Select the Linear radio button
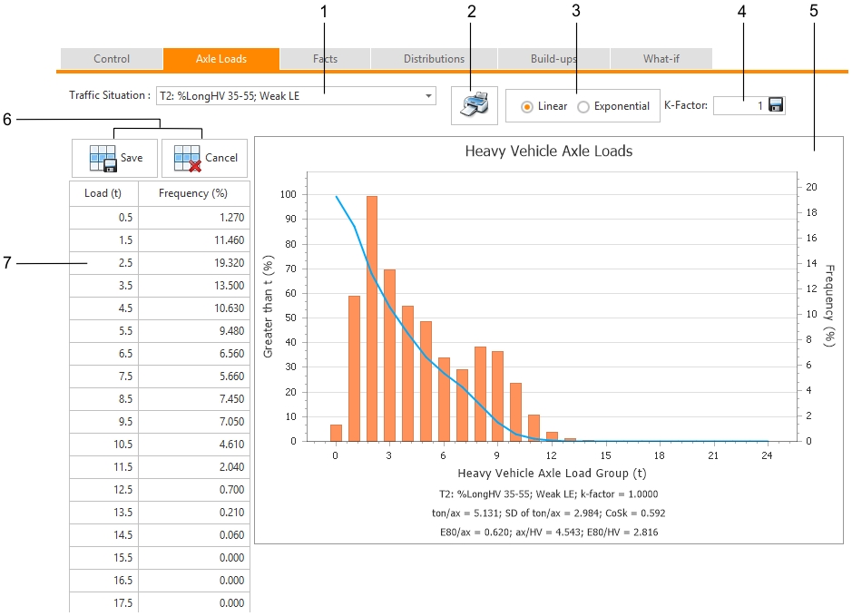Image resolution: width=852 pixels, height=616 pixels. (527, 106)
